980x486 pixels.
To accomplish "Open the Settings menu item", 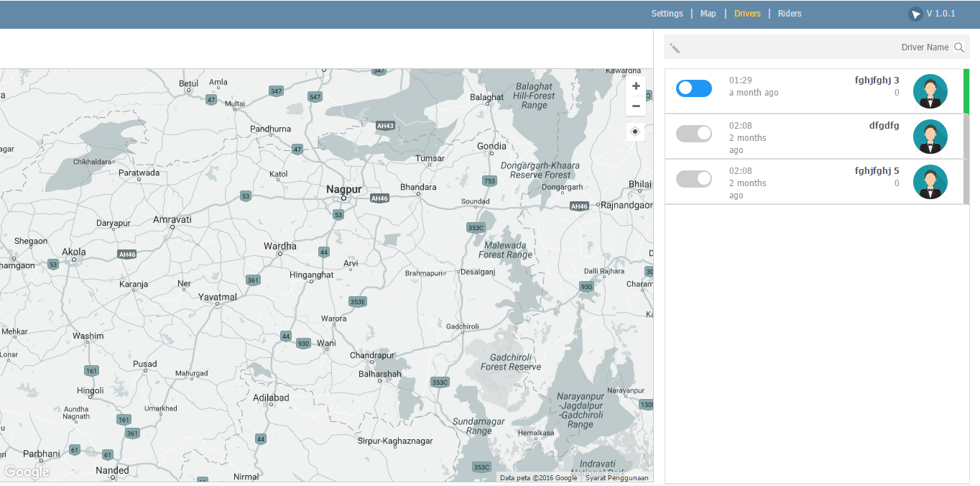I will (x=667, y=14).
